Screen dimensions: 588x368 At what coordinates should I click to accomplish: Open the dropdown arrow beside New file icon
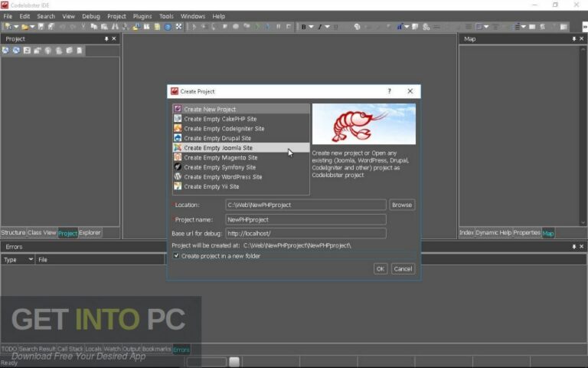16,27
